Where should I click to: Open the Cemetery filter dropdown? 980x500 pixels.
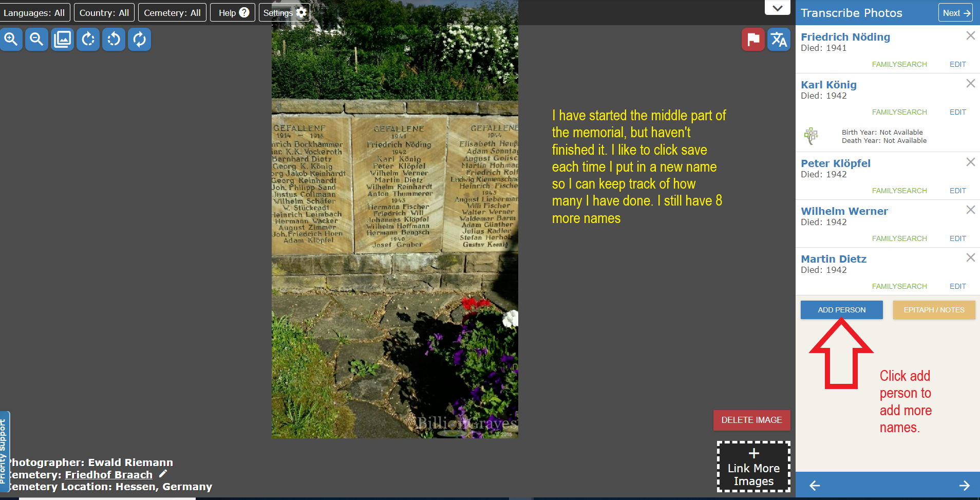click(x=172, y=12)
